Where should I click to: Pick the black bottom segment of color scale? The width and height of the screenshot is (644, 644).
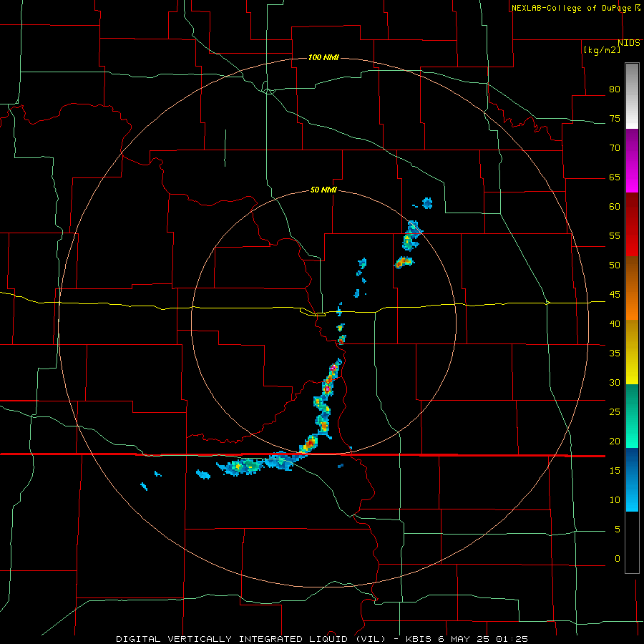coord(632,542)
